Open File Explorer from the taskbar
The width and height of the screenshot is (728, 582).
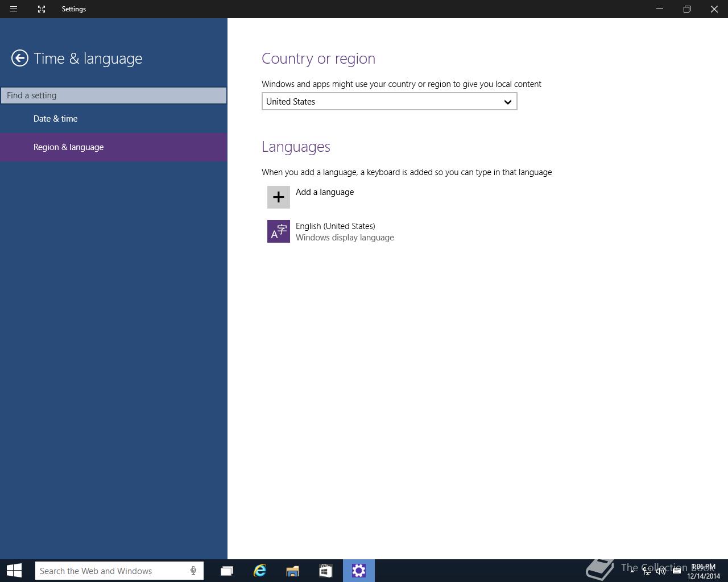click(x=292, y=571)
